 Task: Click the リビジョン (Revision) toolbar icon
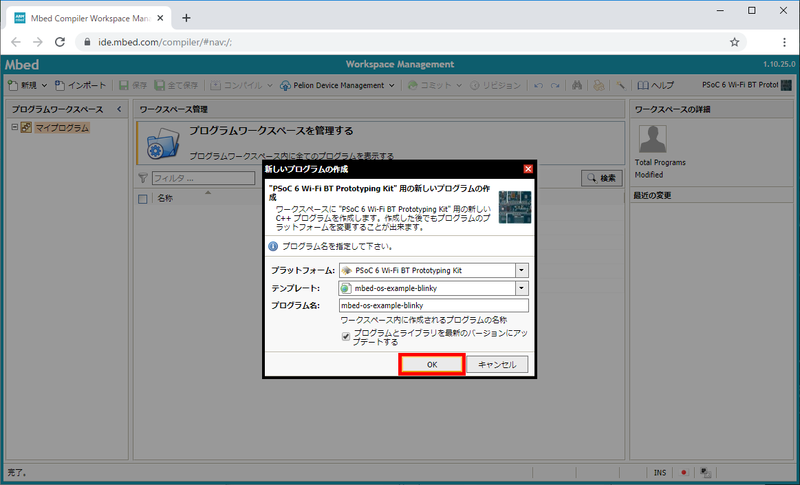tap(474, 85)
